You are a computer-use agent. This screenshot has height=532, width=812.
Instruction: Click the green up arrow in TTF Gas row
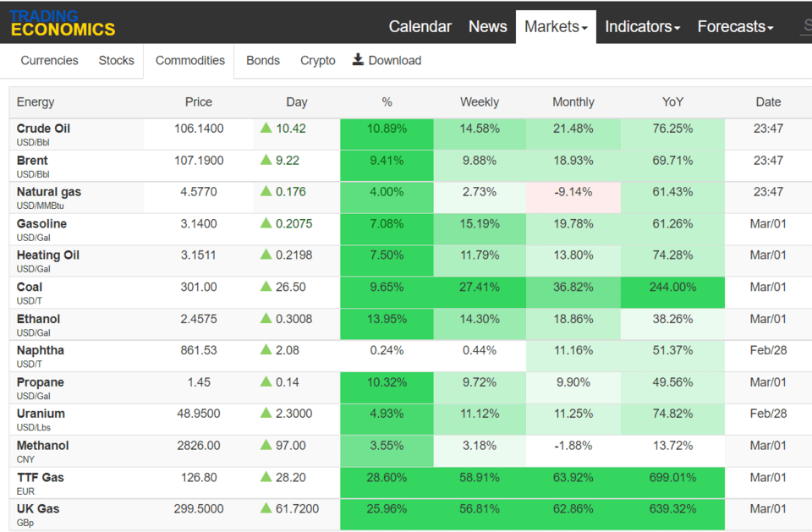[x=266, y=476]
